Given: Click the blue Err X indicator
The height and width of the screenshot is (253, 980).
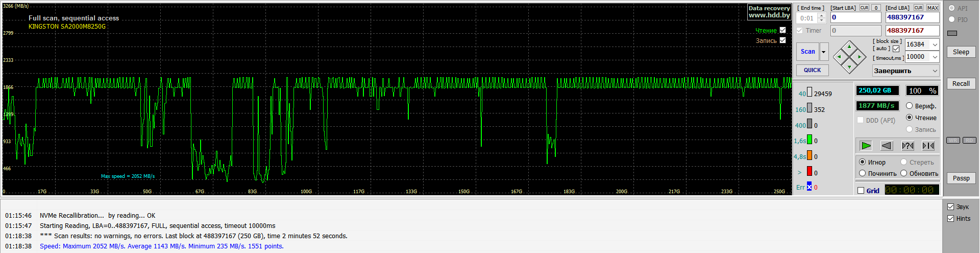Looking at the screenshot, I should pos(809,187).
